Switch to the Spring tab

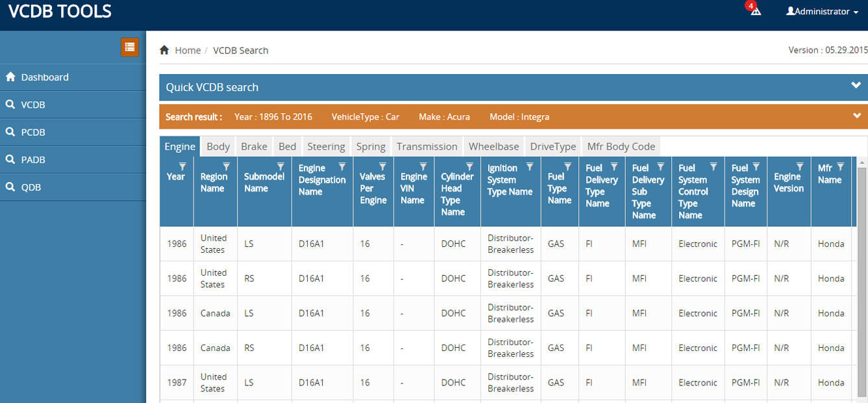coord(371,146)
